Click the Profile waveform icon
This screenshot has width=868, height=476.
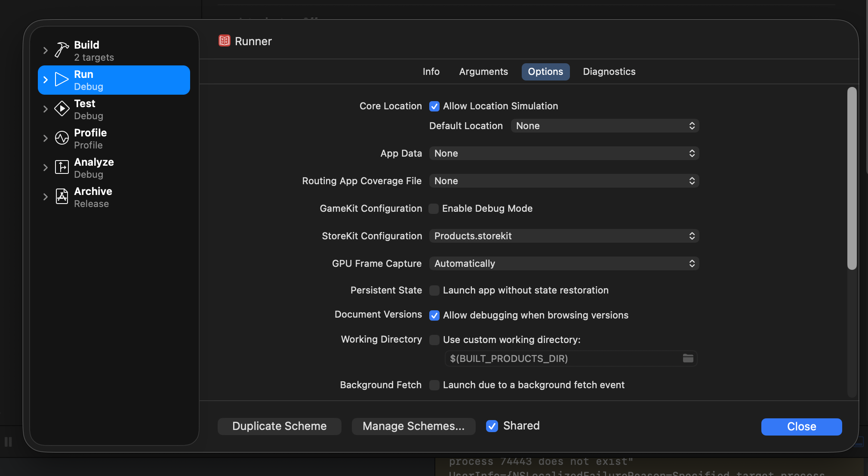(62, 138)
